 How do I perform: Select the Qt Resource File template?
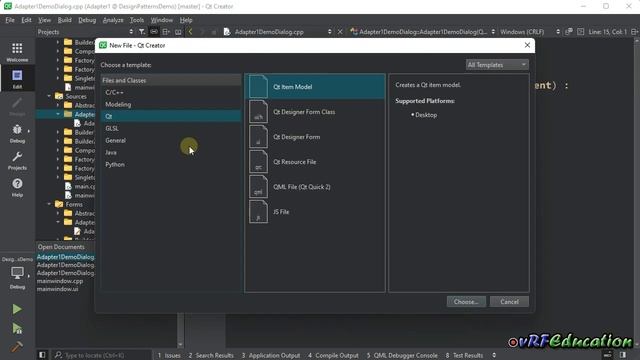click(315, 162)
